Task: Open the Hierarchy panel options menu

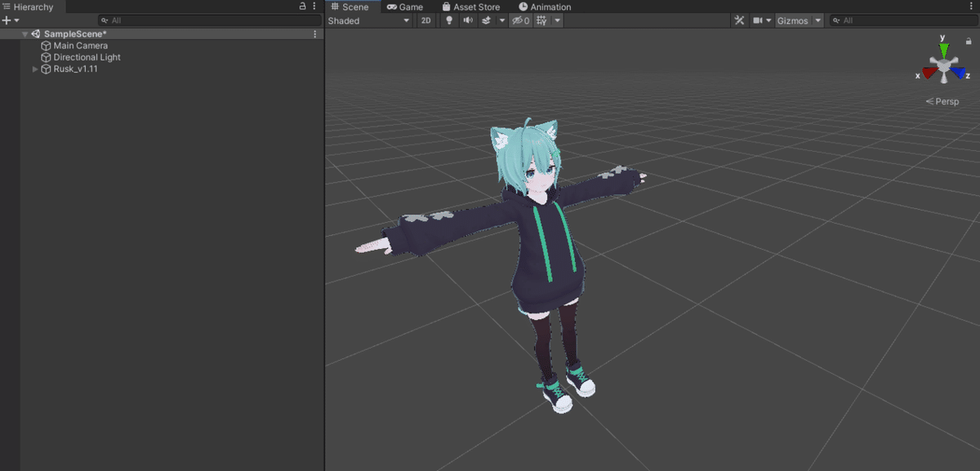Action: [314, 7]
